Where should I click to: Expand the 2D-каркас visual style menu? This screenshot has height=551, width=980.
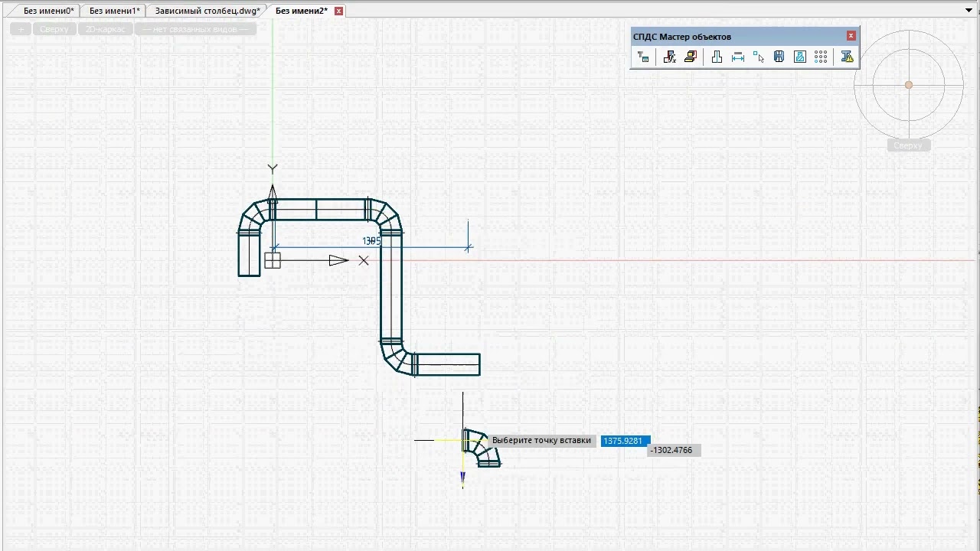(106, 29)
